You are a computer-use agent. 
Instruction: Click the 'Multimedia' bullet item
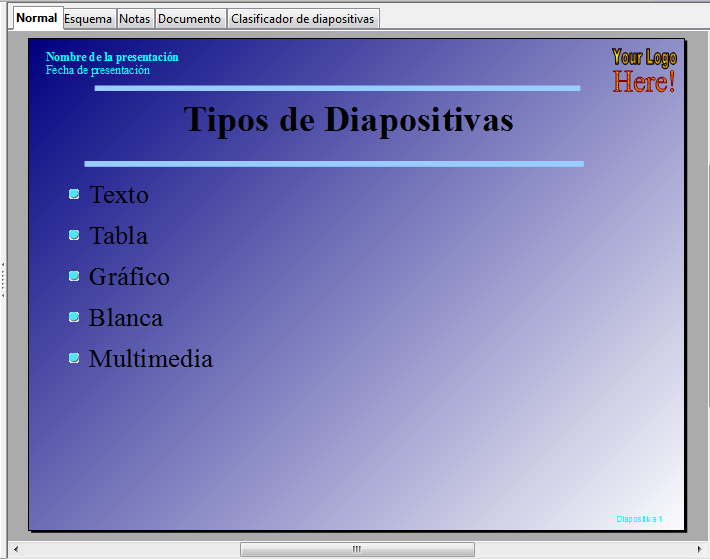click(x=150, y=359)
